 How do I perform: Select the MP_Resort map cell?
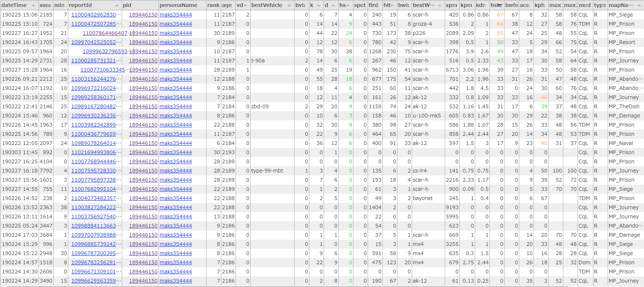click(x=626, y=42)
